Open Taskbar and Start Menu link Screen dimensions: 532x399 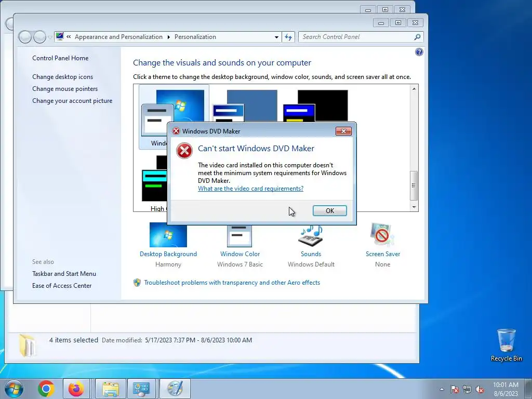click(64, 274)
